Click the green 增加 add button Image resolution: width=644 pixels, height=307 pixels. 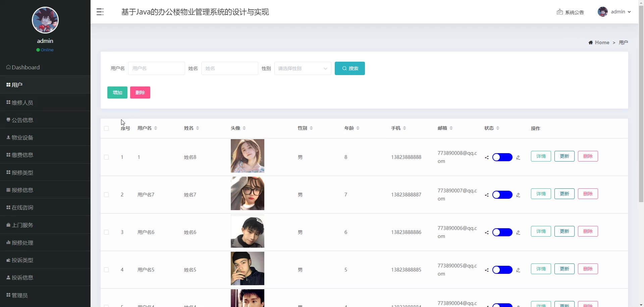tap(117, 93)
